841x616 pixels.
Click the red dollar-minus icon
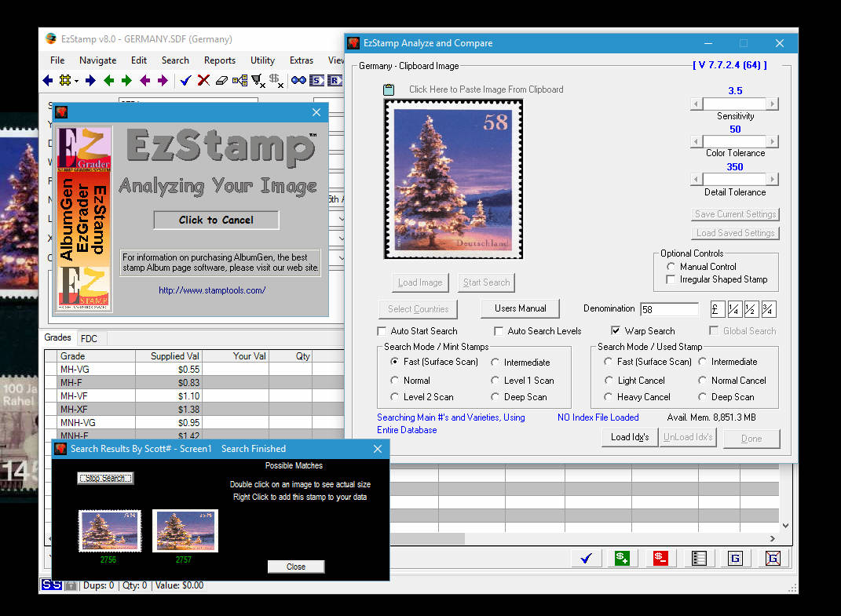point(661,558)
